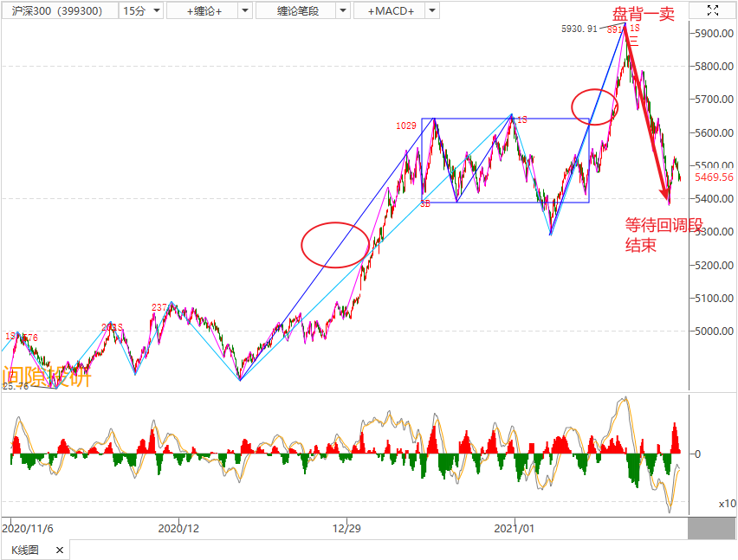Close the K线图 tab
The width and height of the screenshot is (738, 560).
tap(60, 550)
